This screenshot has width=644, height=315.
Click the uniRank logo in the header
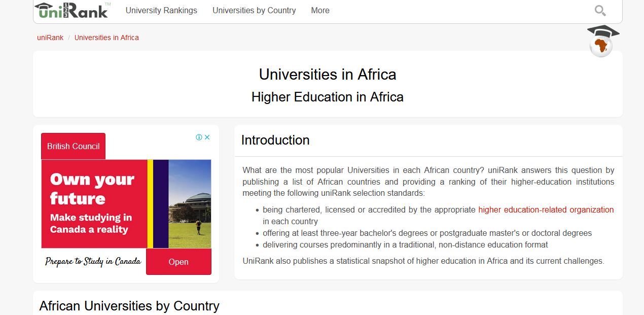(x=73, y=10)
